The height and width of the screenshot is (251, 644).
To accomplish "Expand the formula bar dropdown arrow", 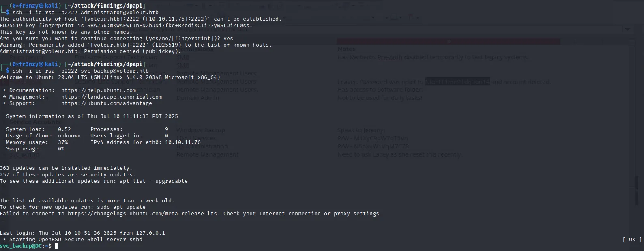I will (627, 29).
